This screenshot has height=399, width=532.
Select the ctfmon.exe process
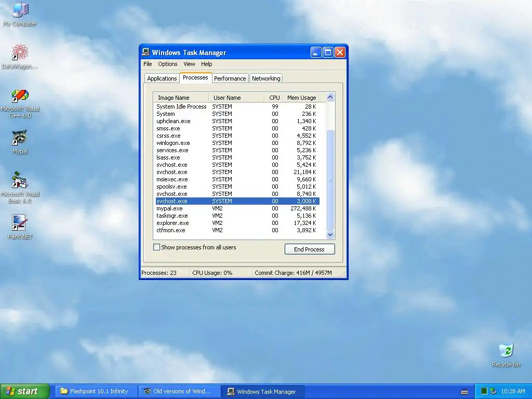click(x=237, y=230)
